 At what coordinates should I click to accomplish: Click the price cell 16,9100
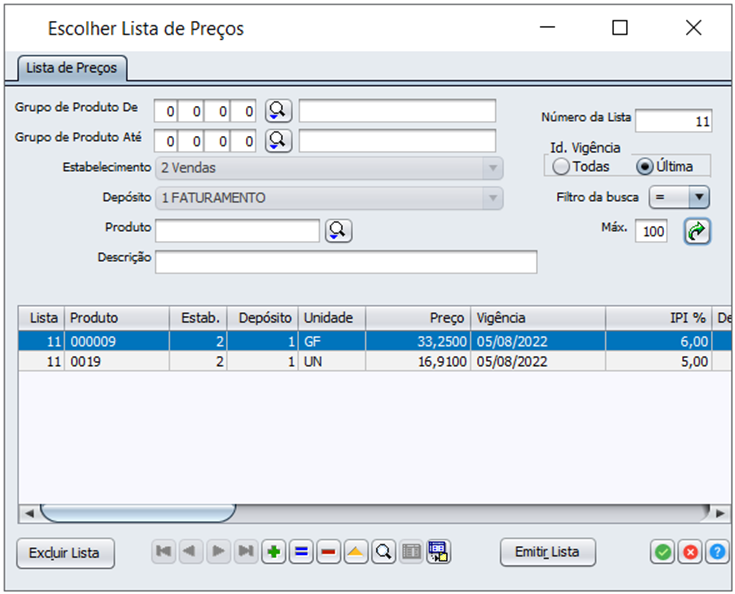pyautogui.click(x=418, y=361)
